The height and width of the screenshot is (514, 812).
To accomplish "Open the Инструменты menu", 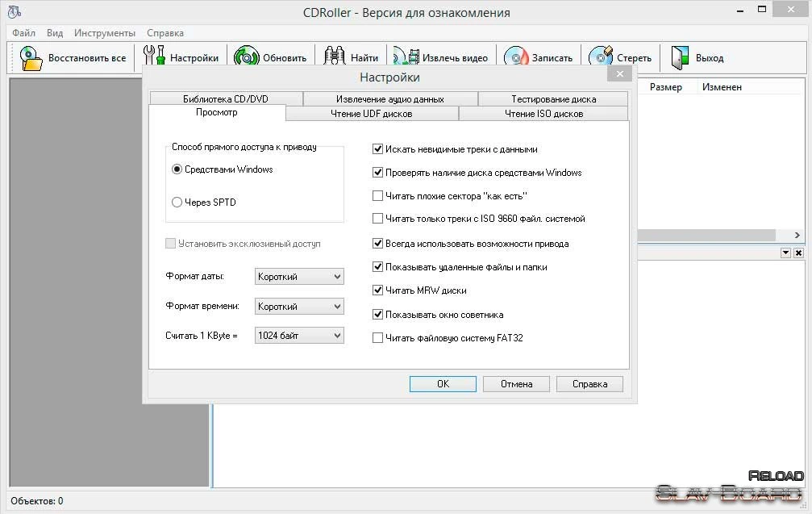I will (105, 33).
